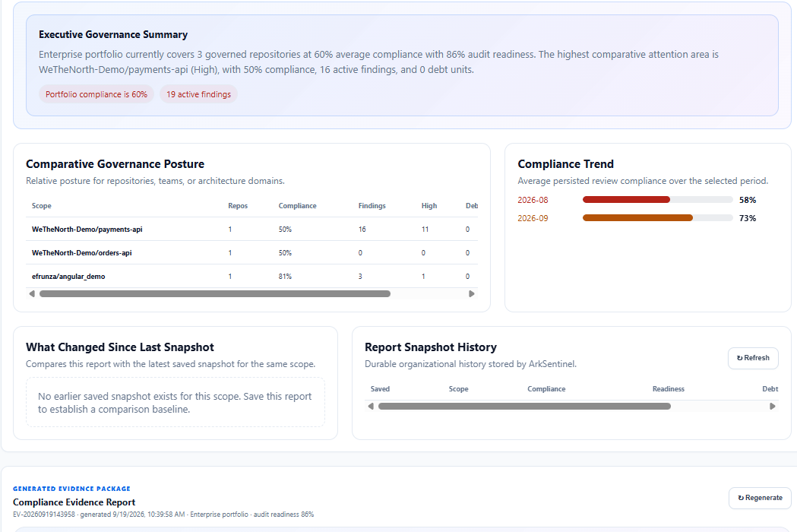Click the 2026-08 compliance trend bar
Image resolution: width=797 pixels, height=532 pixels.
click(x=658, y=200)
